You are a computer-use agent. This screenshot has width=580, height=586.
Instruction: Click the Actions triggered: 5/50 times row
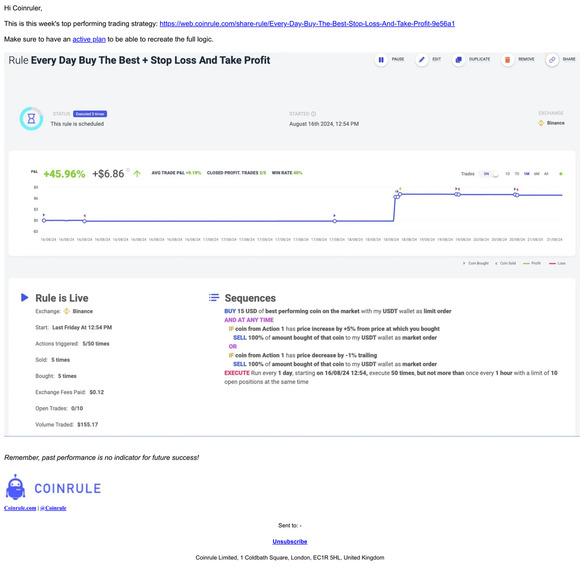(x=72, y=343)
